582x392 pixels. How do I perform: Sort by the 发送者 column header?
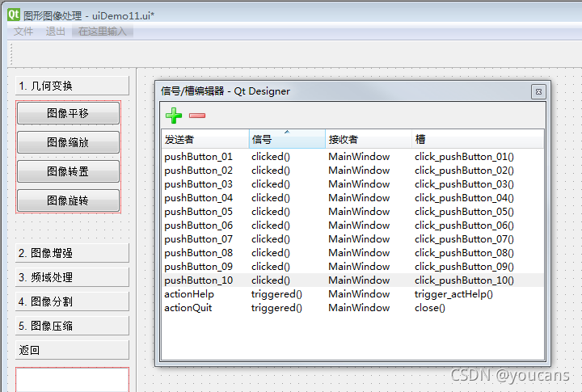pos(205,139)
